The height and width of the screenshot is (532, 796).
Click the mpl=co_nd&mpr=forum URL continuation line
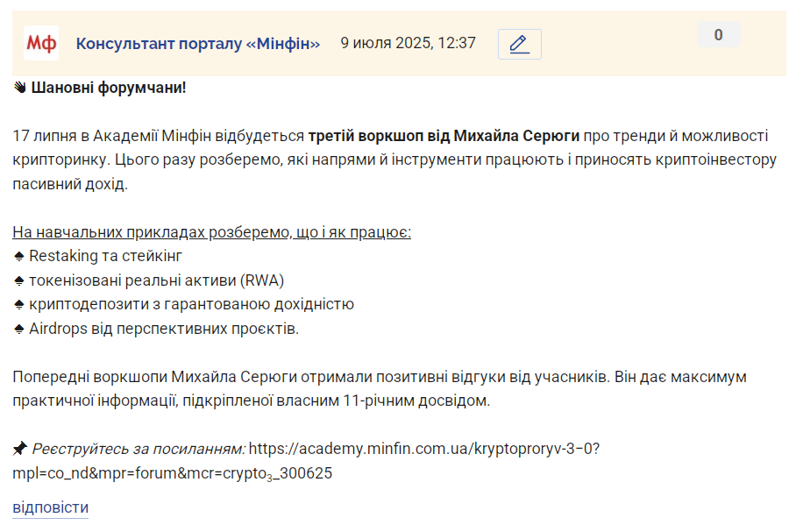click(x=173, y=473)
